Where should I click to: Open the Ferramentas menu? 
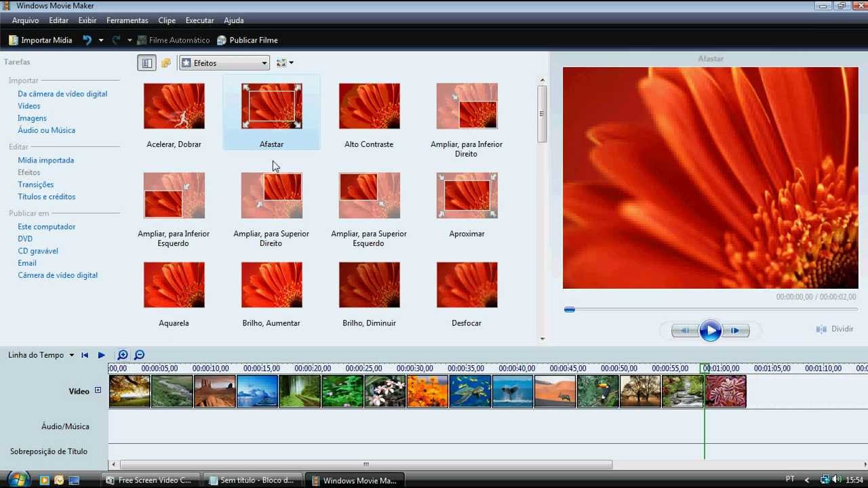(x=127, y=20)
